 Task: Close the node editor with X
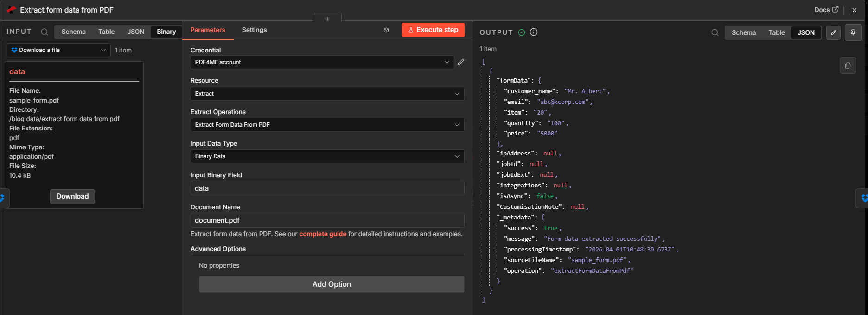[855, 10]
